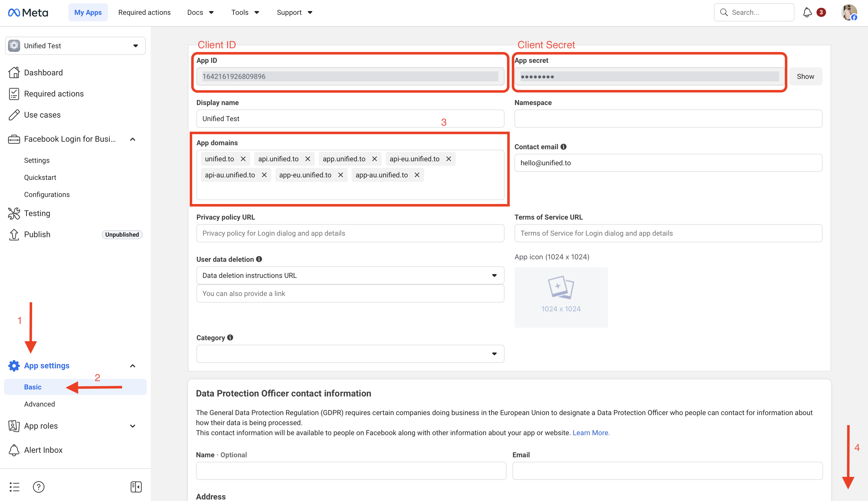The image size is (868, 501).
Task: Open the user profile avatar
Action: pos(849,12)
